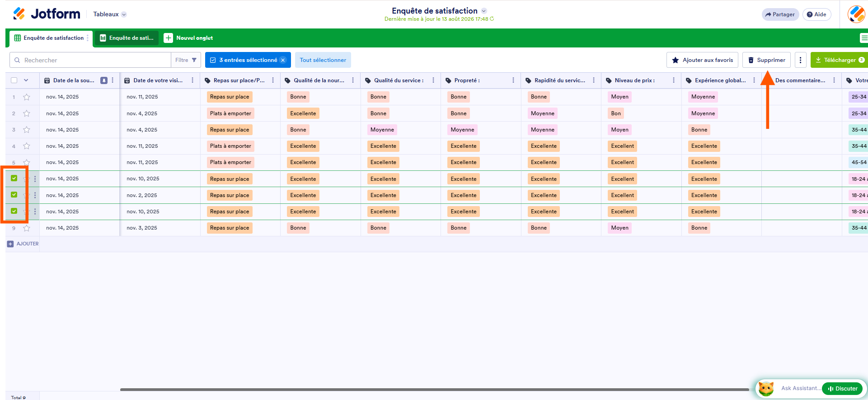
Task: Click Tout sélectionner
Action: click(x=323, y=60)
